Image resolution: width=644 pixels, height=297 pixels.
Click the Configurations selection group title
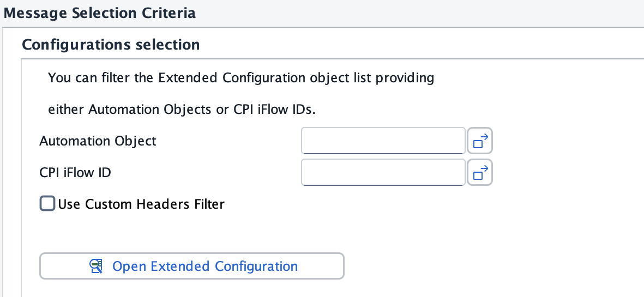click(111, 44)
